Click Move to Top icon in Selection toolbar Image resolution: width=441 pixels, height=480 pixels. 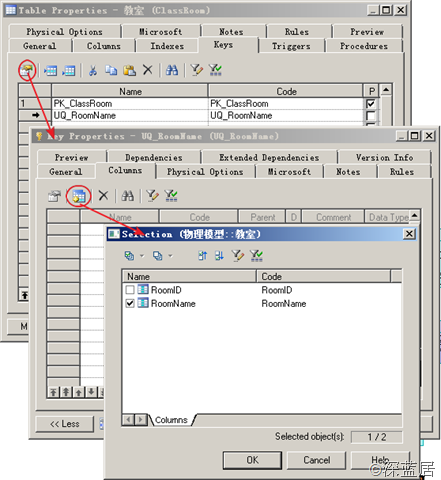(x=202, y=256)
